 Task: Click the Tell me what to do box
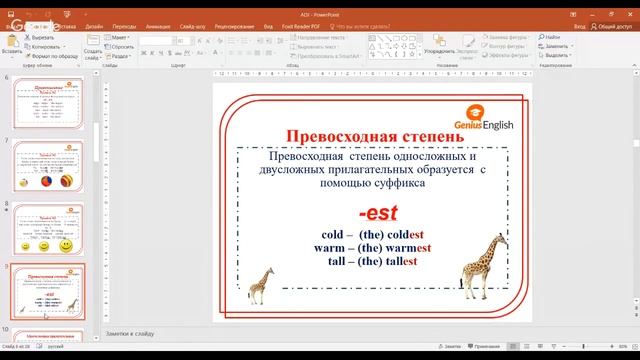(x=360, y=27)
